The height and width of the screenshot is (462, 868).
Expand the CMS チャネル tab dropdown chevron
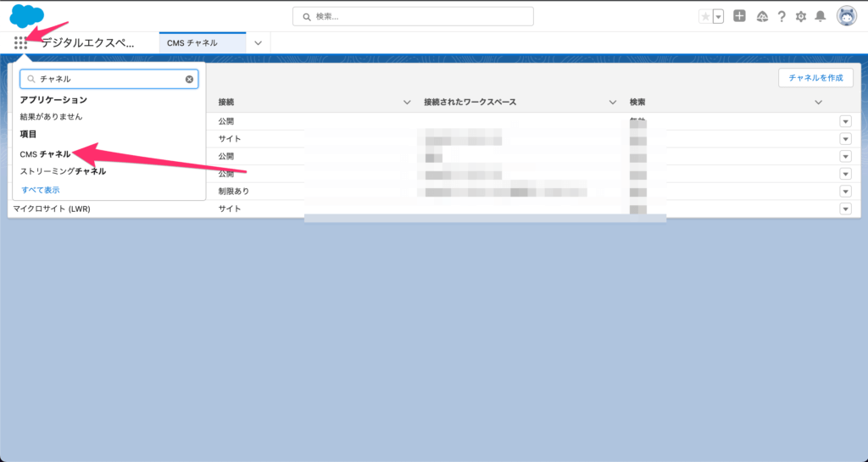(x=258, y=43)
